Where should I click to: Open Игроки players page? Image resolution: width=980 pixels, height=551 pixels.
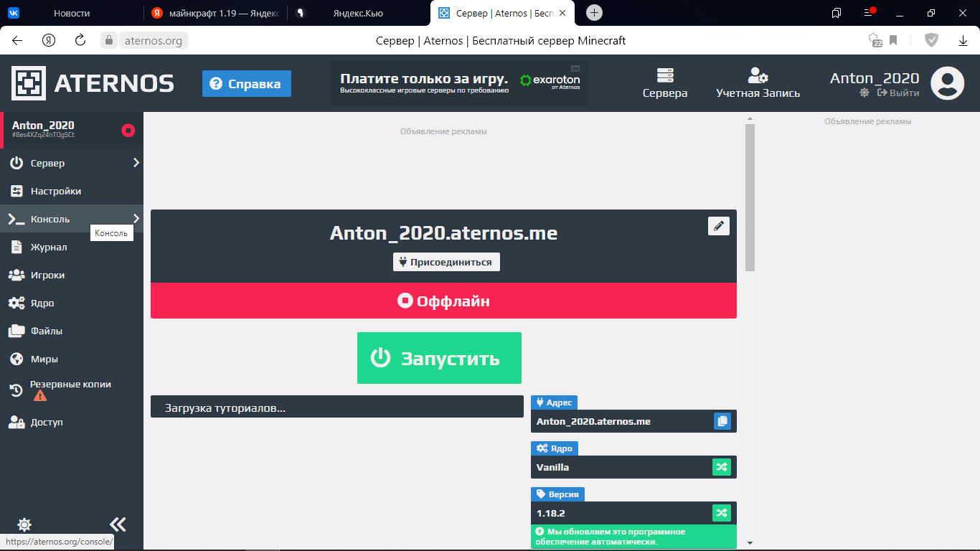[x=72, y=275]
